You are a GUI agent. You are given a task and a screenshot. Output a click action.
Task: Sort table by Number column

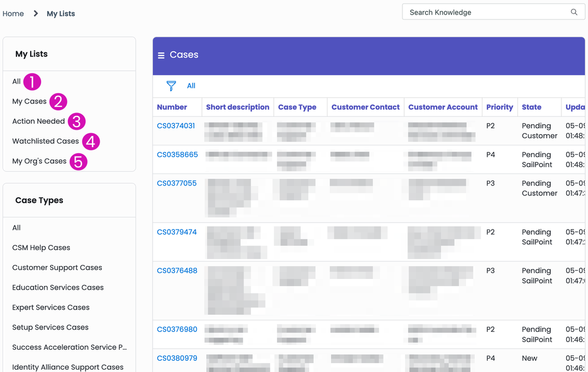[x=172, y=107]
